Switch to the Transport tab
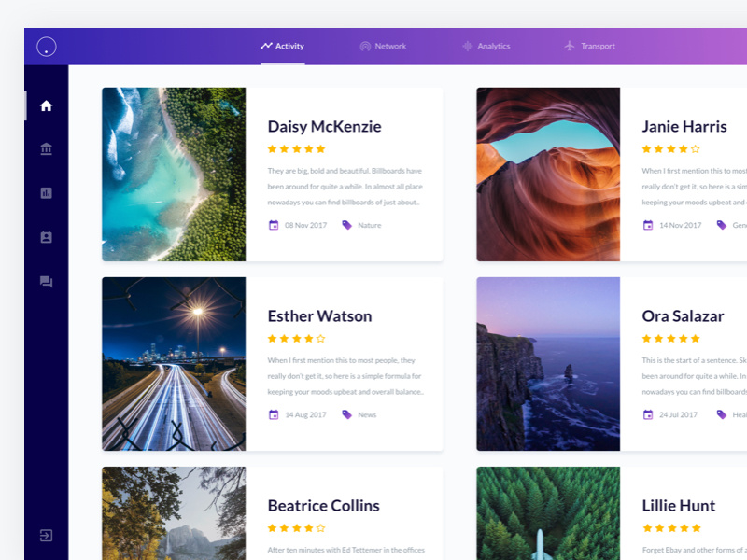The width and height of the screenshot is (747, 560). (x=590, y=46)
